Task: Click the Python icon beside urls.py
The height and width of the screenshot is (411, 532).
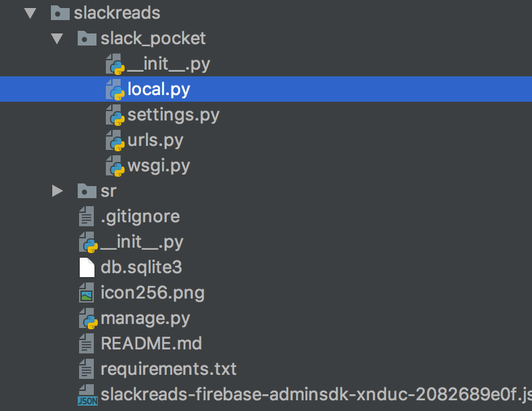Action: [115, 141]
